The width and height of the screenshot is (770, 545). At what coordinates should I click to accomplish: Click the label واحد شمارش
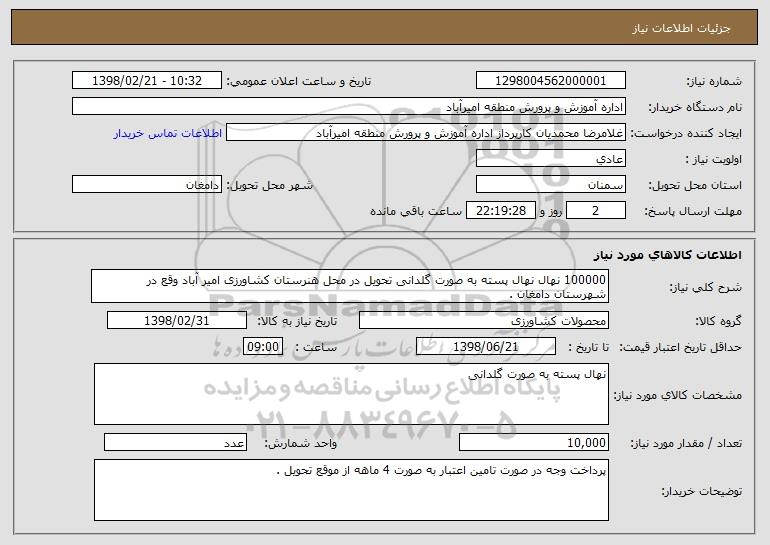[x=301, y=443]
